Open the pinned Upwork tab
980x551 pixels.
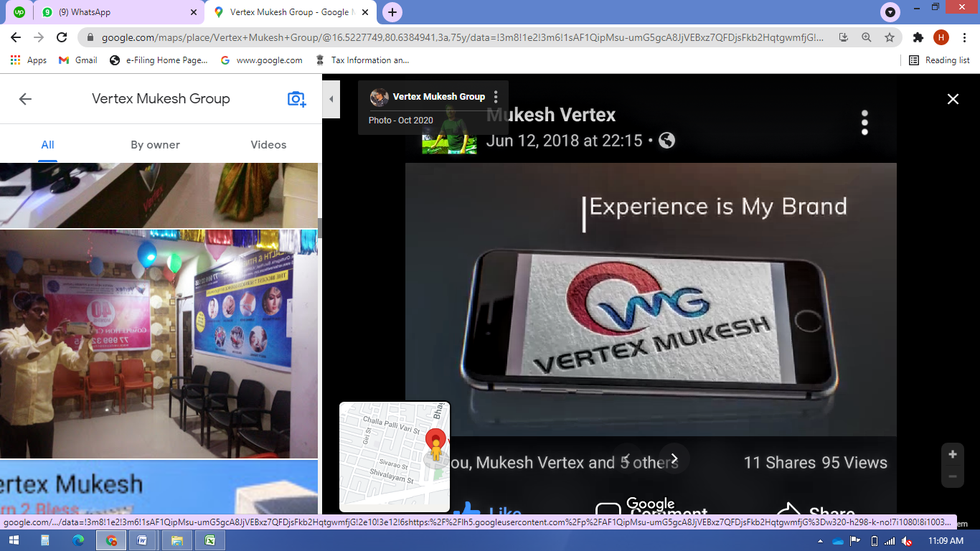(x=19, y=12)
